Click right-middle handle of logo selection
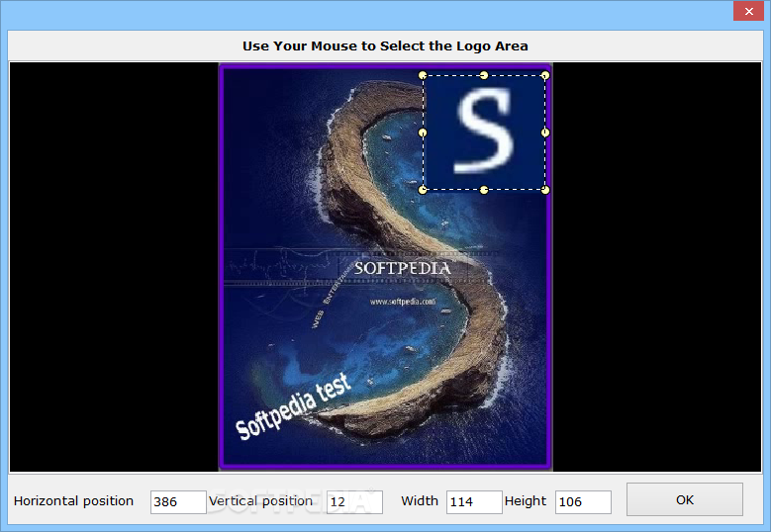The image size is (771, 532). 544,133
